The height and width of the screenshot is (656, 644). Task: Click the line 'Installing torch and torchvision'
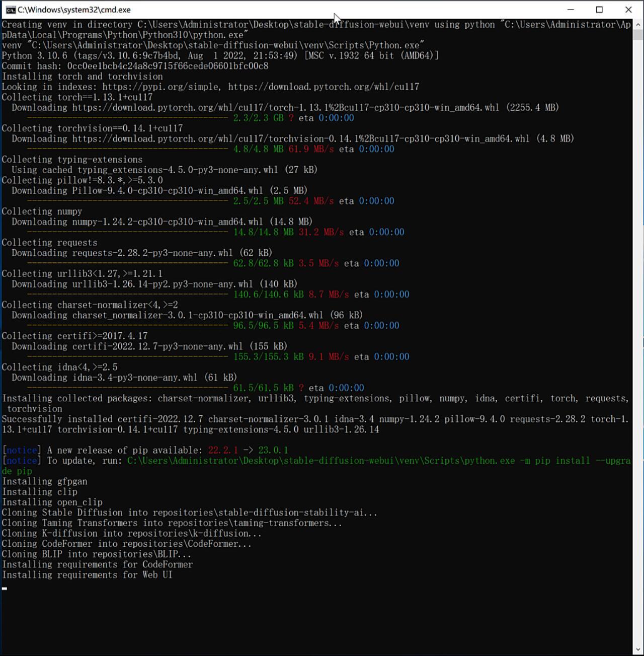[x=83, y=77]
